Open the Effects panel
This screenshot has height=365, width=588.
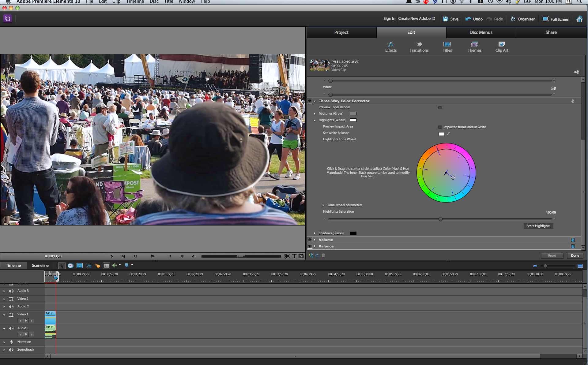click(391, 47)
